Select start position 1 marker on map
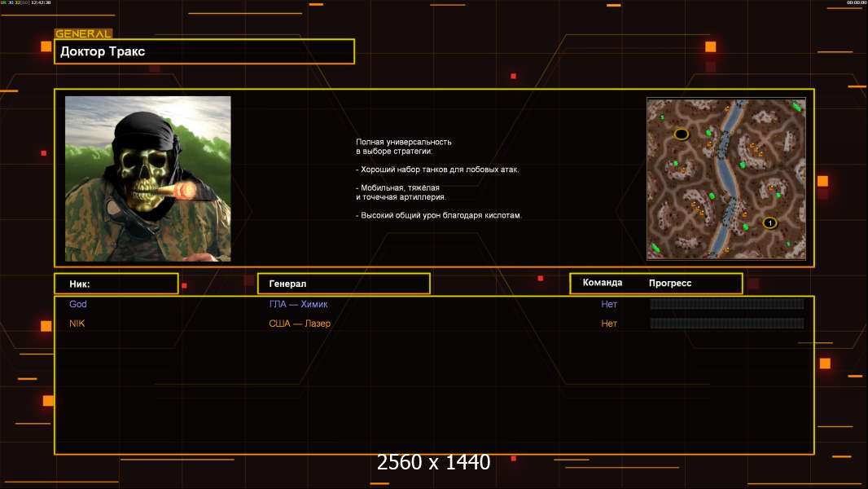This screenshot has height=489, width=868. tap(769, 222)
